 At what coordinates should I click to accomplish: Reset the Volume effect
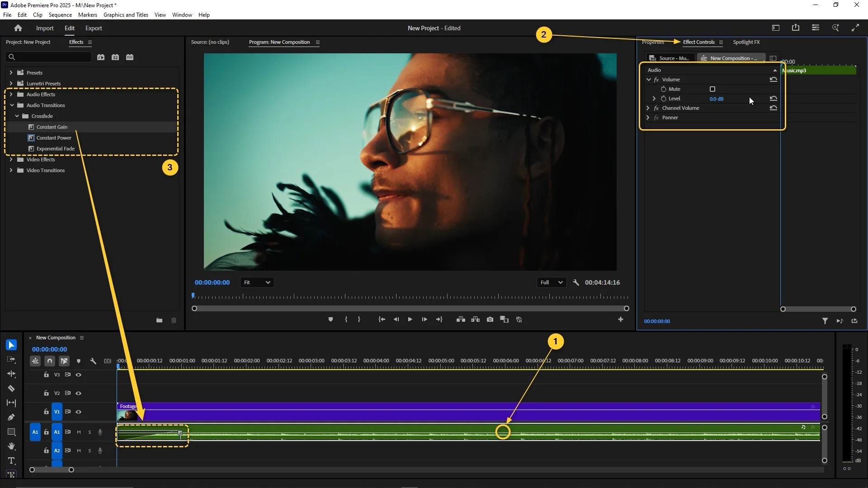click(774, 80)
